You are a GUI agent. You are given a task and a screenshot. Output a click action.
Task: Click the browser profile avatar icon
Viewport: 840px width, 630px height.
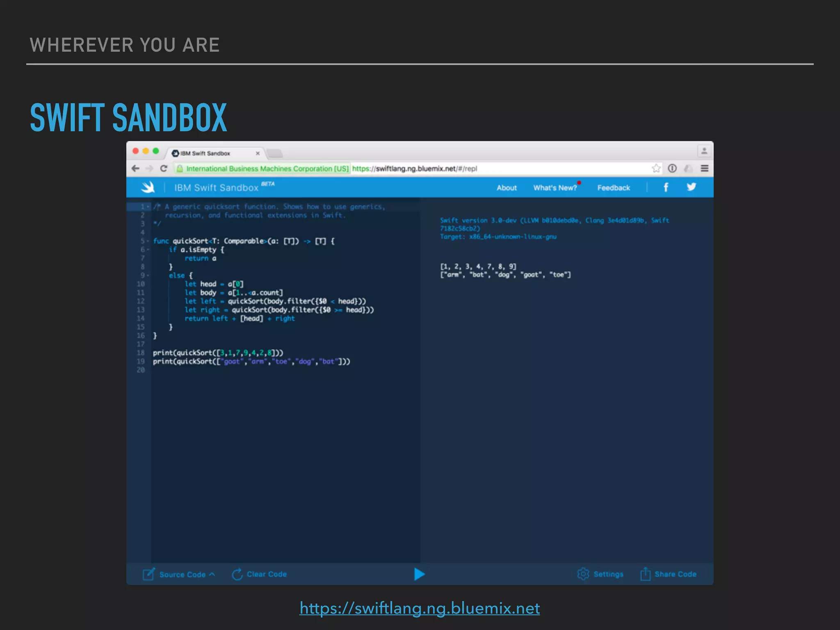click(x=704, y=151)
